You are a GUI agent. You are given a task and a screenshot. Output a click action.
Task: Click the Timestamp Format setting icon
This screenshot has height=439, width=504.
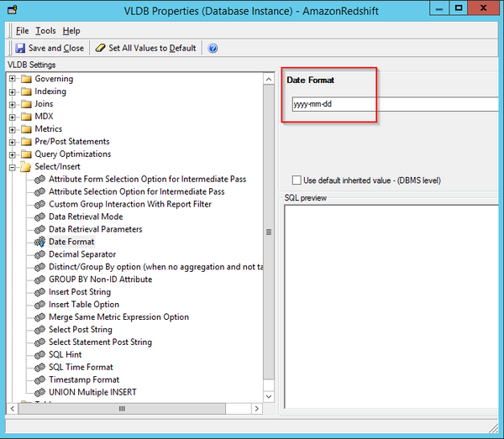point(39,380)
